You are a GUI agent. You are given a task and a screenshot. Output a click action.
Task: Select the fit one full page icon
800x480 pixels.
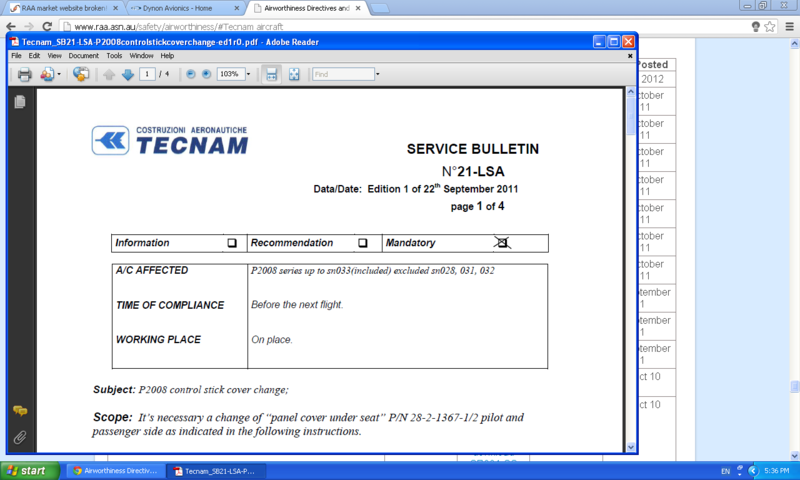[x=294, y=74]
